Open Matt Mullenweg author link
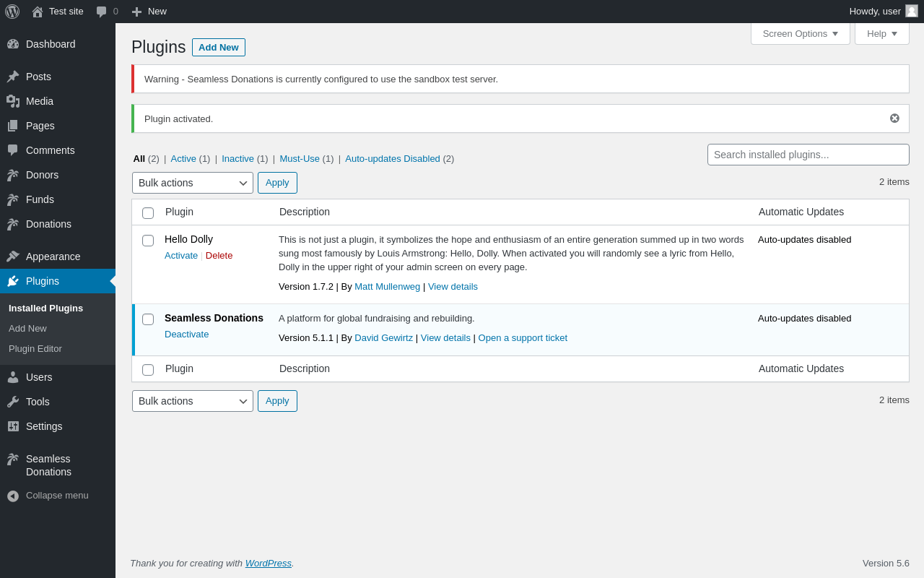The height and width of the screenshot is (578, 924). point(387,287)
